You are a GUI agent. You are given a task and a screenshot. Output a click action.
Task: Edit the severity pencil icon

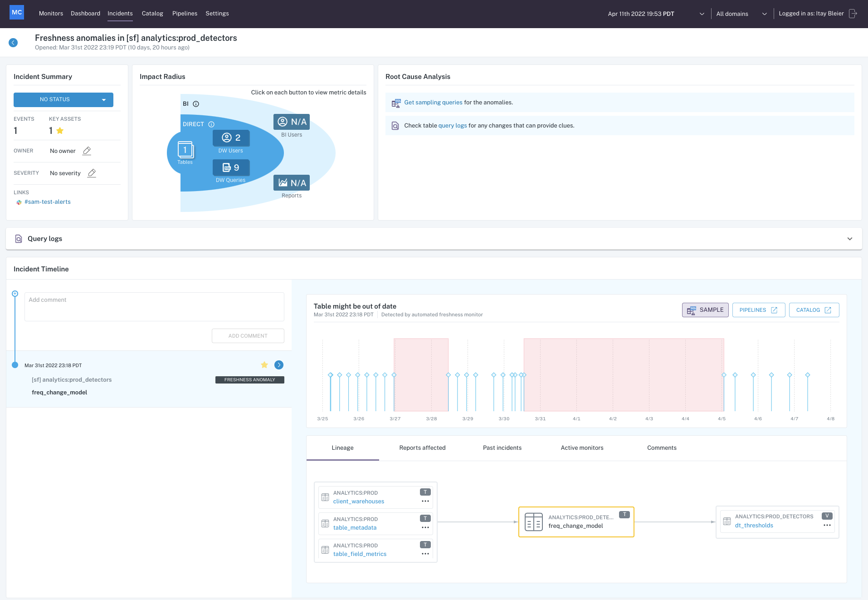click(x=92, y=173)
